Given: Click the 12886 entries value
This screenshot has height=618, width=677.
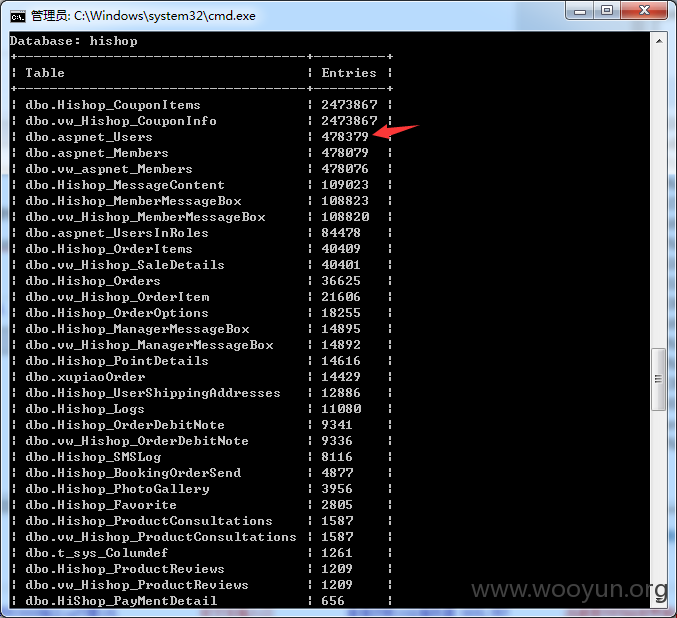Looking at the screenshot, I should click(x=341, y=393).
